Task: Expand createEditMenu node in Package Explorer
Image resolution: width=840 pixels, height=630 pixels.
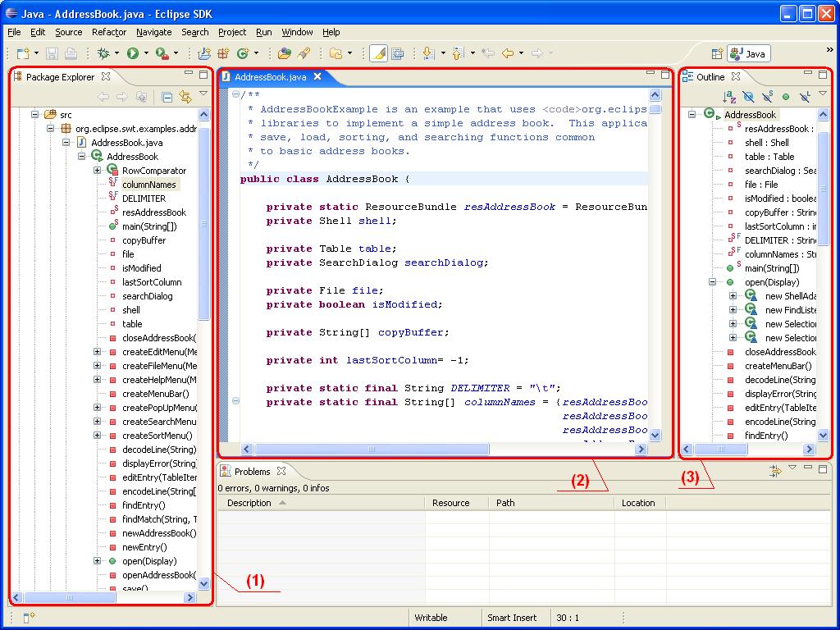Action: click(97, 352)
